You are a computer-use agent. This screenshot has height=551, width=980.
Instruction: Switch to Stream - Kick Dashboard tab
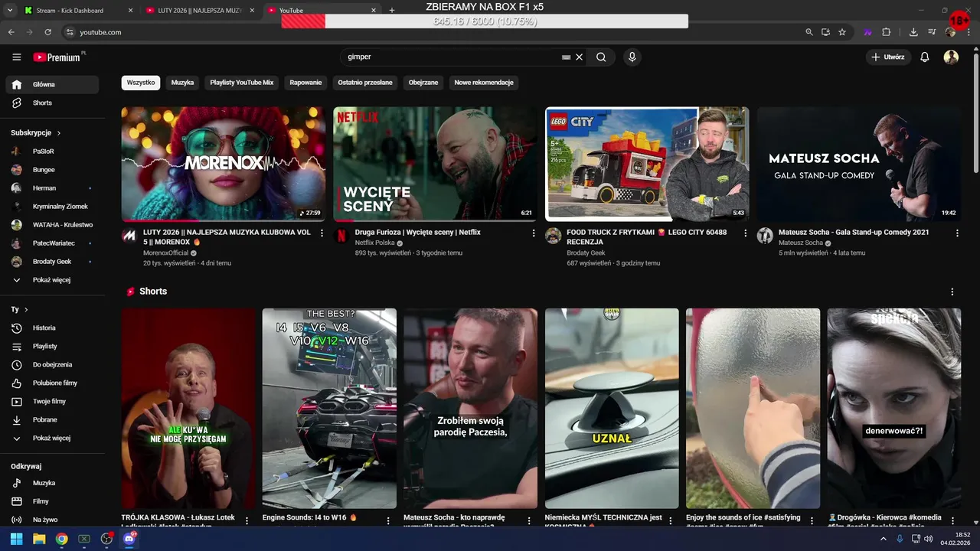[x=78, y=11]
